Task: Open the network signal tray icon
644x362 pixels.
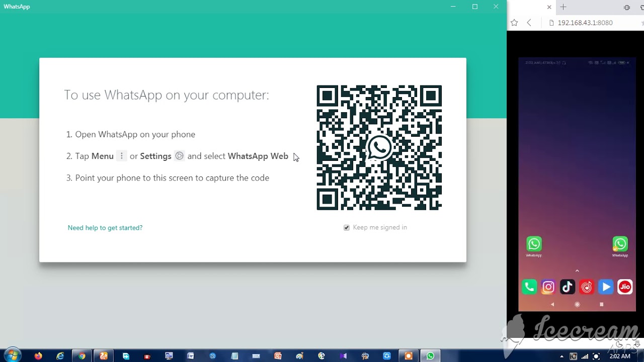Action: pos(585,356)
